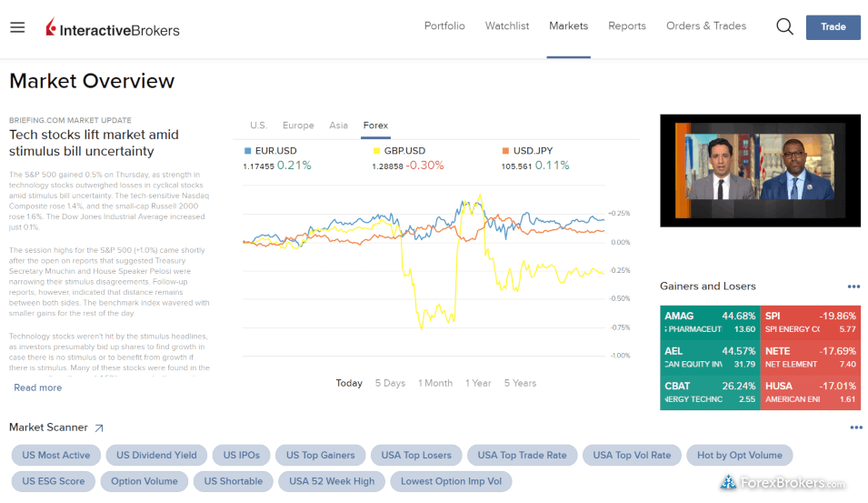The width and height of the screenshot is (868, 503).
Task: Select USA Top Vol Rate scanner
Action: pyautogui.click(x=632, y=456)
